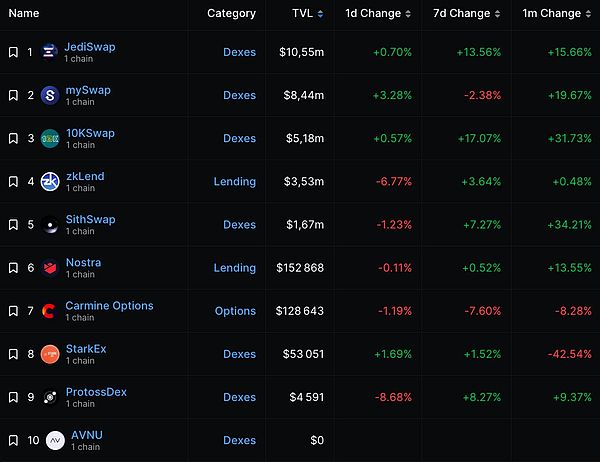This screenshot has height=462, width=600.
Task: Click the zkLend protocol logo icon
Action: (x=50, y=182)
